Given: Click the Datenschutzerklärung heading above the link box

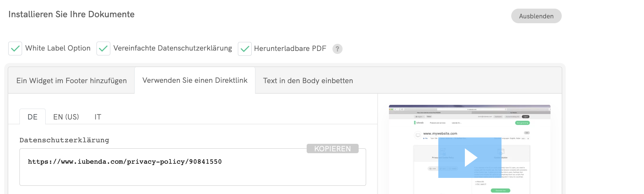Looking at the screenshot, I should click(64, 140).
